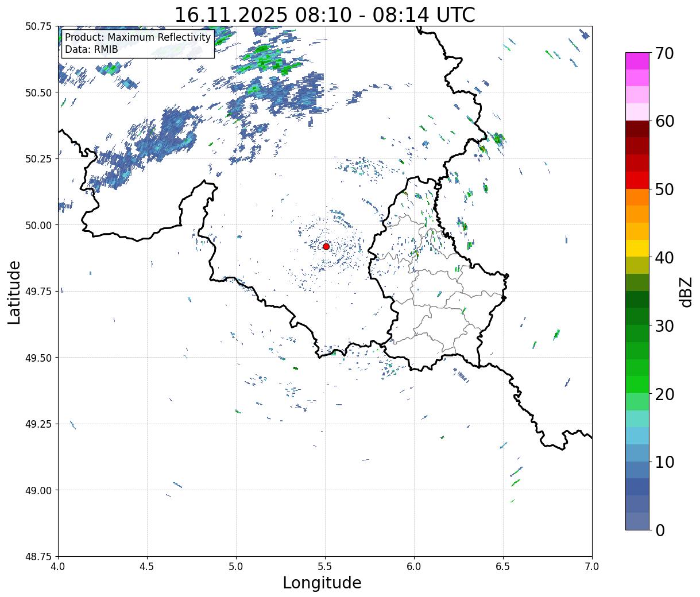Click the latitude tick label 49.25
The image size is (700, 597).
pyautogui.click(x=38, y=424)
